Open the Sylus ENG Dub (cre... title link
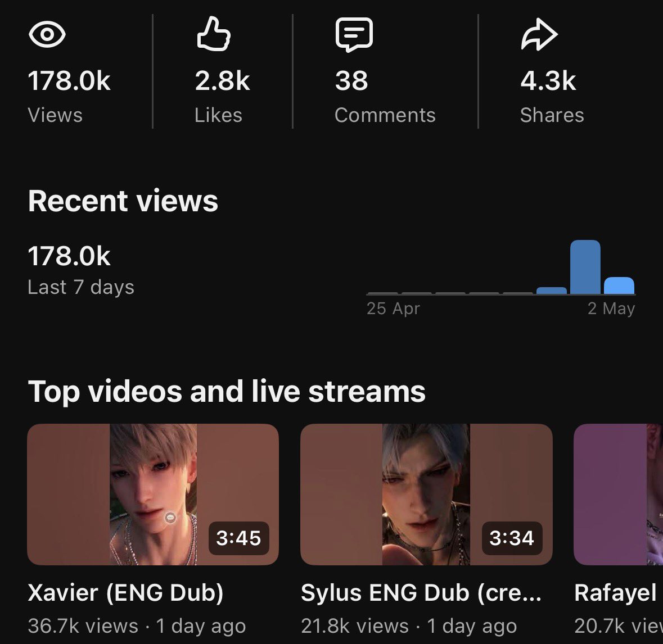Viewport: 663px width, 644px height. [x=421, y=592]
